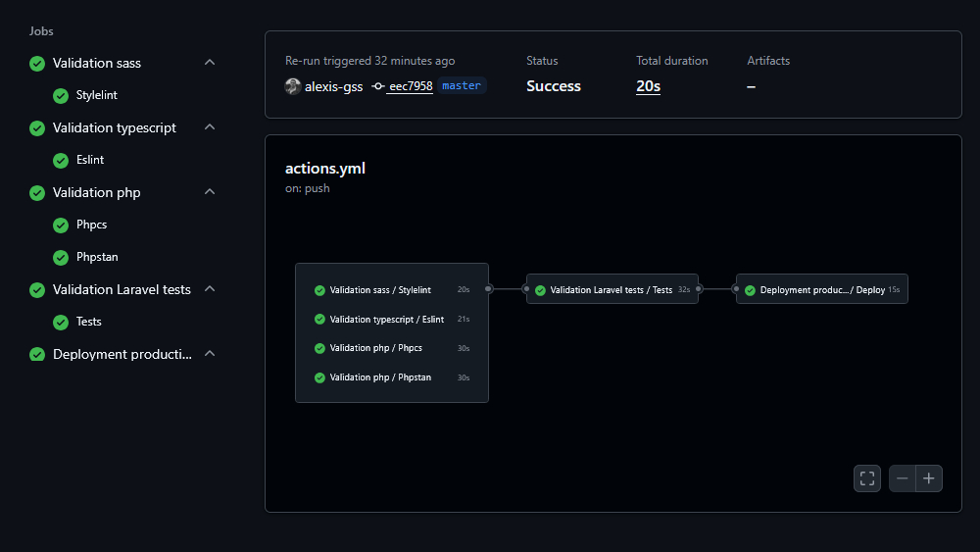Open Validation php / Phpcs graph node
Screen dimensions: 980x552
pyautogui.click(x=392, y=348)
